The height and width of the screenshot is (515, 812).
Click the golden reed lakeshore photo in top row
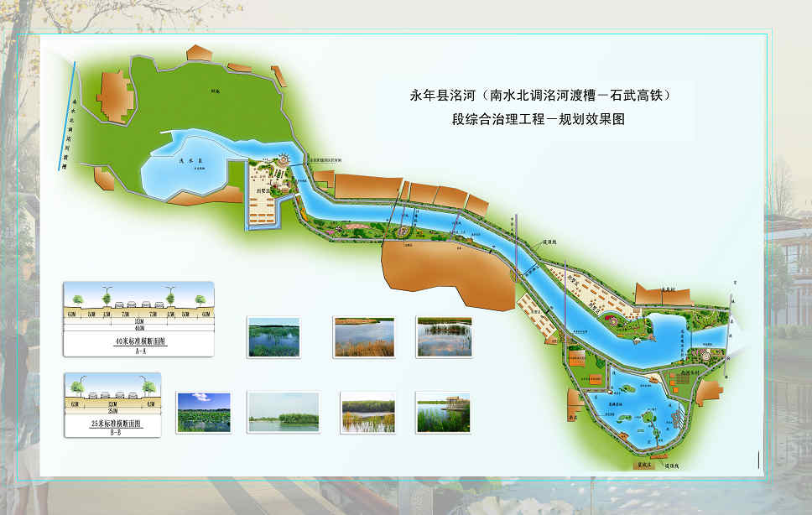pos(363,337)
